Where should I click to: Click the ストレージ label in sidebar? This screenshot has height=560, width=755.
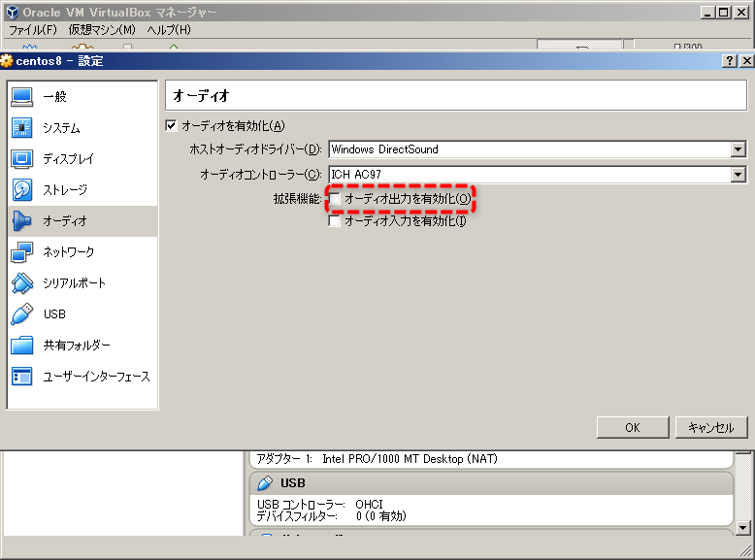coord(65,189)
